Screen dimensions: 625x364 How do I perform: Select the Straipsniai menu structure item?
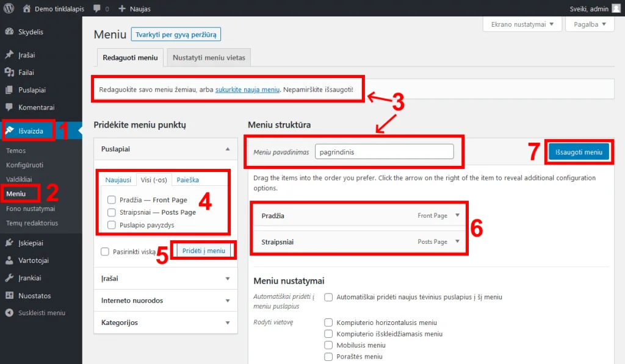pos(359,241)
